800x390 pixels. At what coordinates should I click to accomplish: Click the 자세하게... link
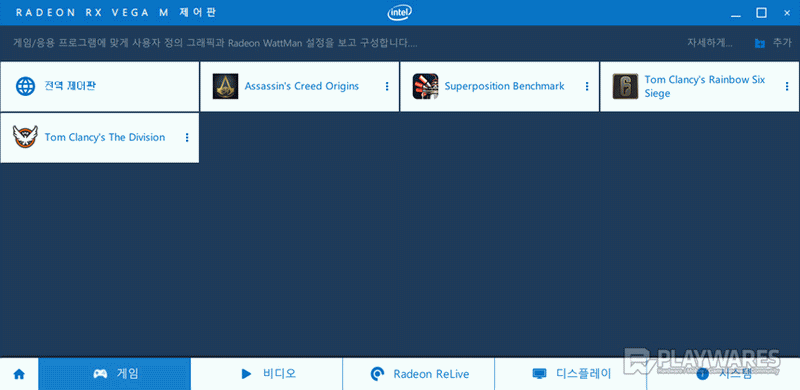click(x=710, y=43)
